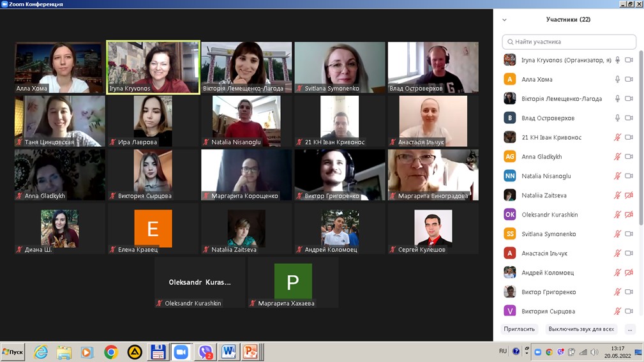Screen dimensions: 644x362
Task: Open the floppy-disk save app in taskbar
Action: point(158,352)
